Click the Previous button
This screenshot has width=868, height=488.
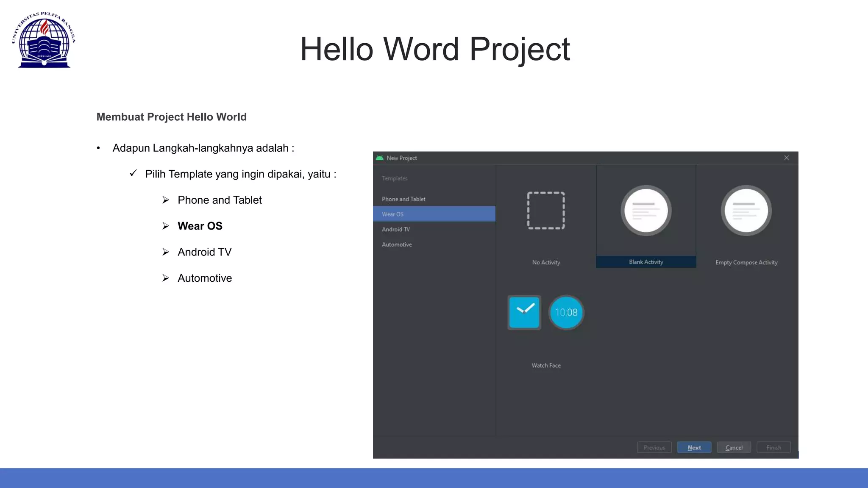tap(654, 447)
